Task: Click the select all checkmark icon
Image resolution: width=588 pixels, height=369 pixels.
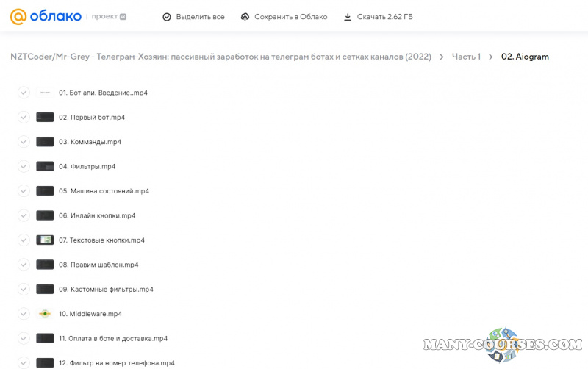Action: tap(167, 17)
